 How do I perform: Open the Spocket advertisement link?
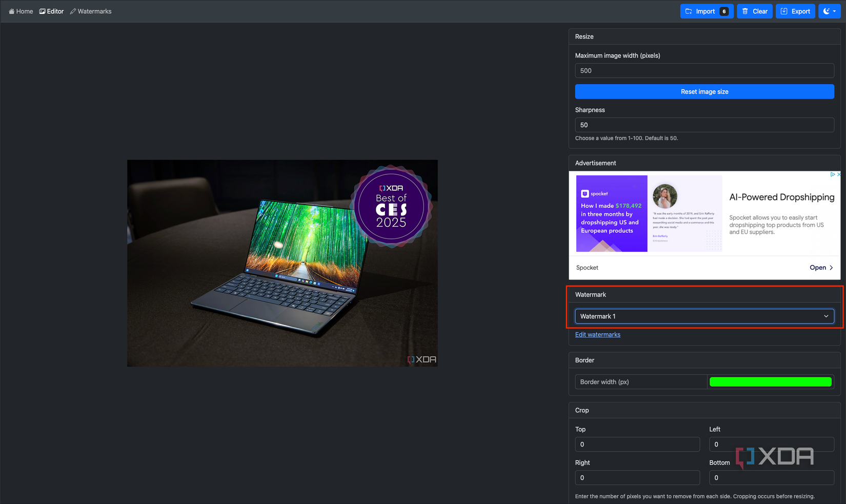click(x=821, y=268)
